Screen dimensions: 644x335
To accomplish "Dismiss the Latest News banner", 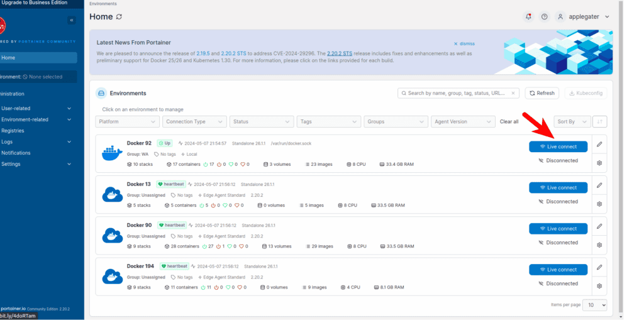I will [464, 43].
